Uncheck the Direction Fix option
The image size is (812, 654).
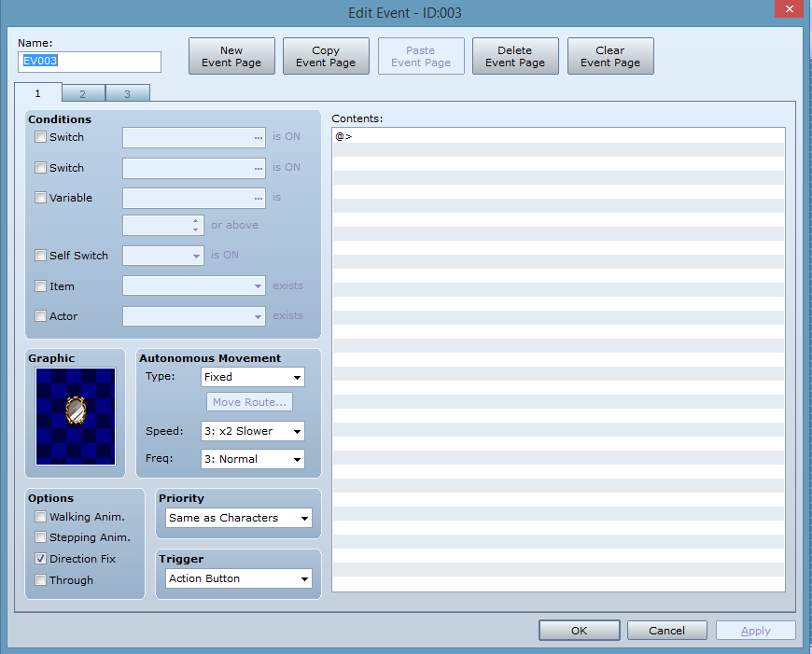click(x=40, y=559)
